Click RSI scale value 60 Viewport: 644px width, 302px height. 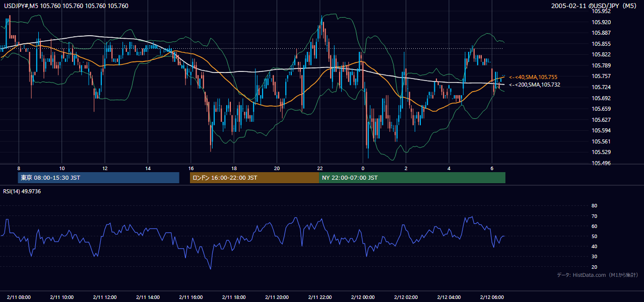point(595,226)
